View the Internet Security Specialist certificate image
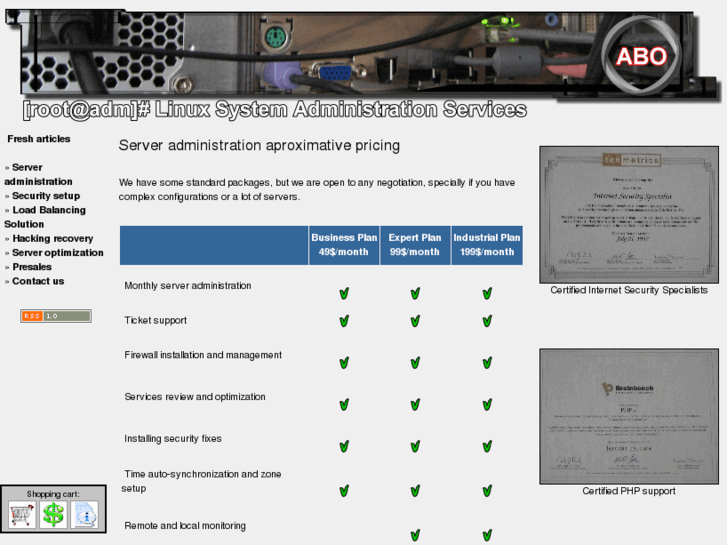The width and height of the screenshot is (727, 545). 628,214
